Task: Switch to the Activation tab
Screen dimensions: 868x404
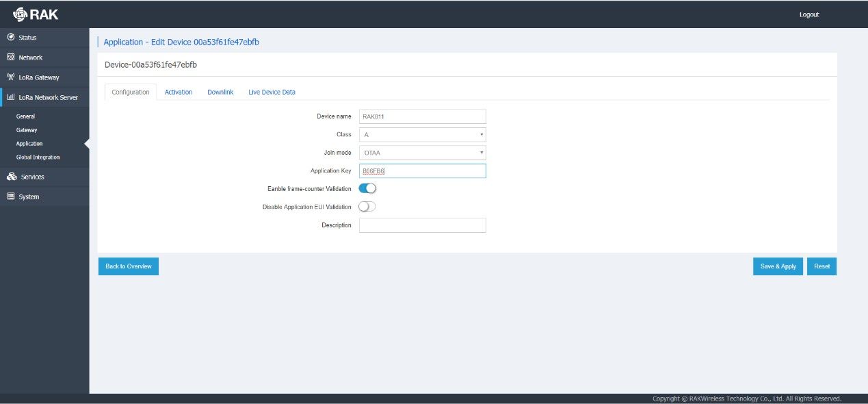Action: [x=179, y=92]
